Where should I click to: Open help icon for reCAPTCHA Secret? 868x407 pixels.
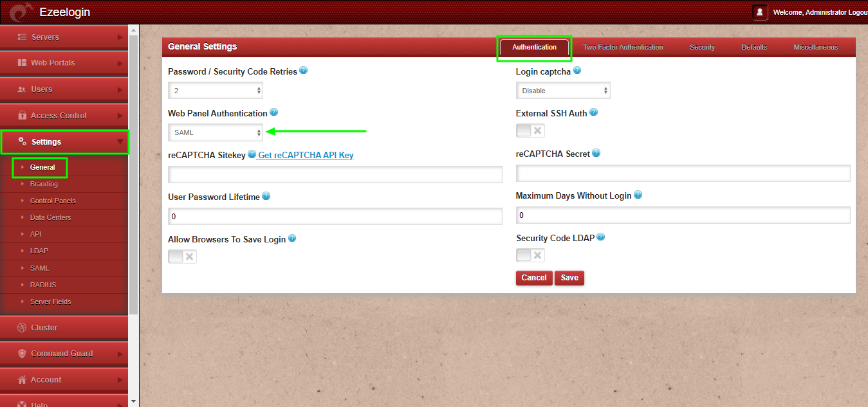(x=596, y=153)
